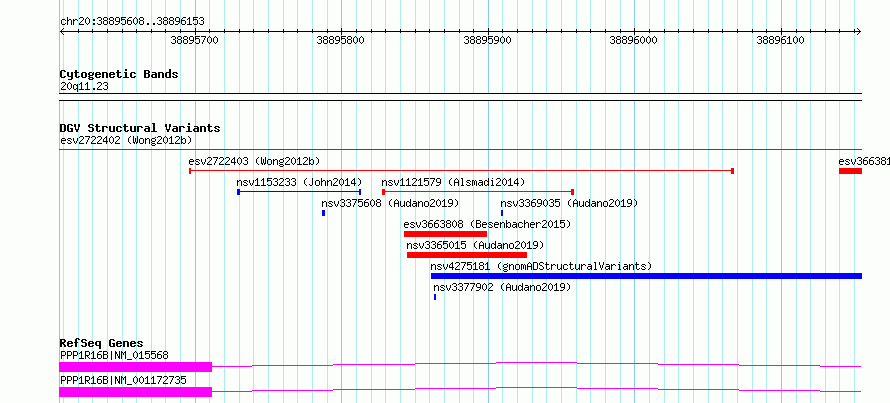This screenshot has height=403, width=890.
Task: Click the nsv3365015 (Audano2019) label
Action: 475,245
